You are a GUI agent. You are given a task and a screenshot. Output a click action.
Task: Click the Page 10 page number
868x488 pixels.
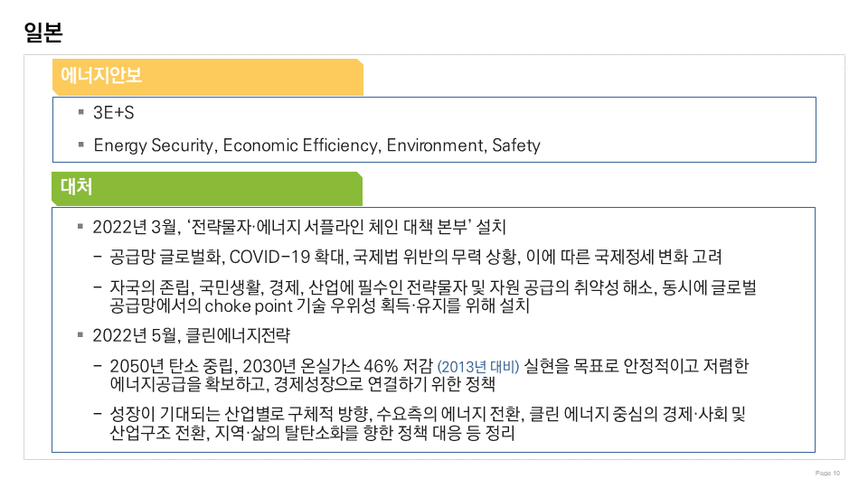pos(827,474)
